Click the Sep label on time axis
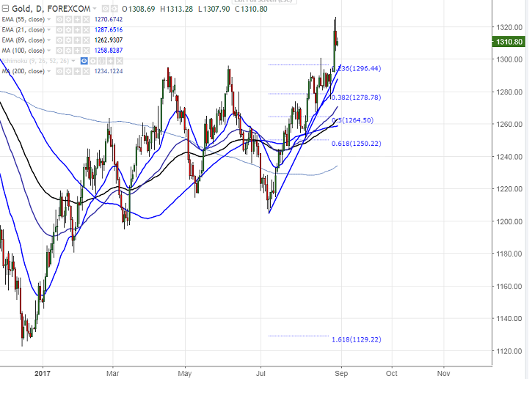The height and width of the screenshot is (398, 532). 341,374
